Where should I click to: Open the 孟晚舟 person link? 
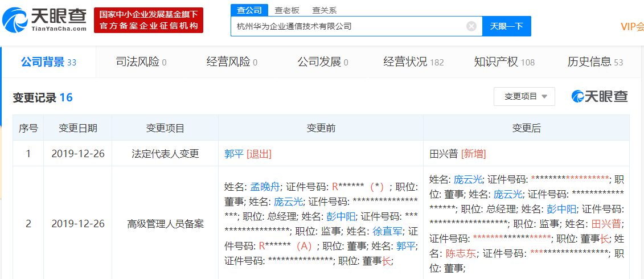(x=265, y=187)
